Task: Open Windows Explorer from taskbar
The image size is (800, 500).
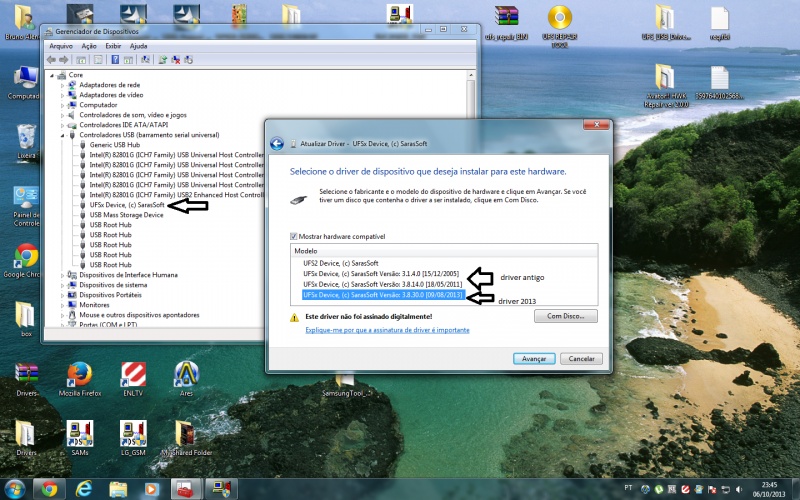Action: pyautogui.click(x=118, y=489)
